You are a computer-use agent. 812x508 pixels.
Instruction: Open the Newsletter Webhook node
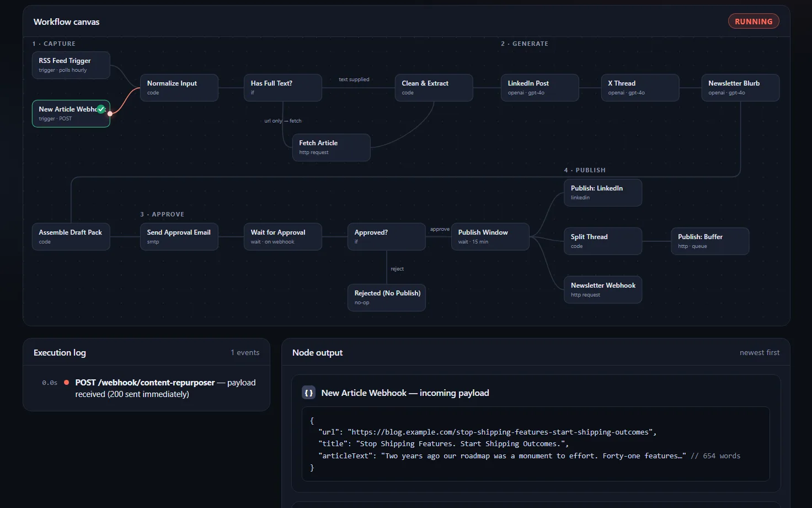603,290
